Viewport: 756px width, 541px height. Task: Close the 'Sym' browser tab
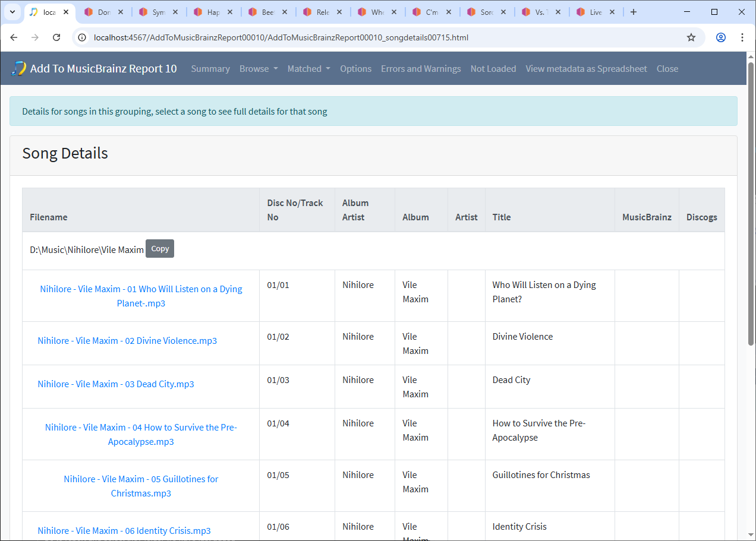click(x=175, y=12)
